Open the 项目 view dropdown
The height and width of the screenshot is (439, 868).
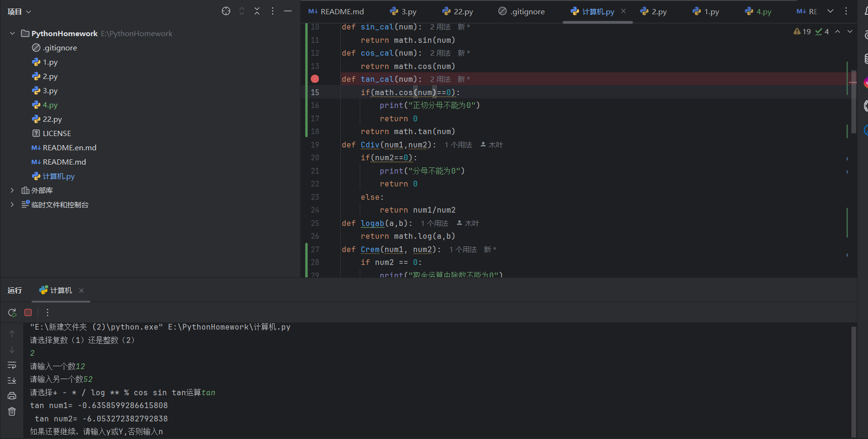[20, 11]
